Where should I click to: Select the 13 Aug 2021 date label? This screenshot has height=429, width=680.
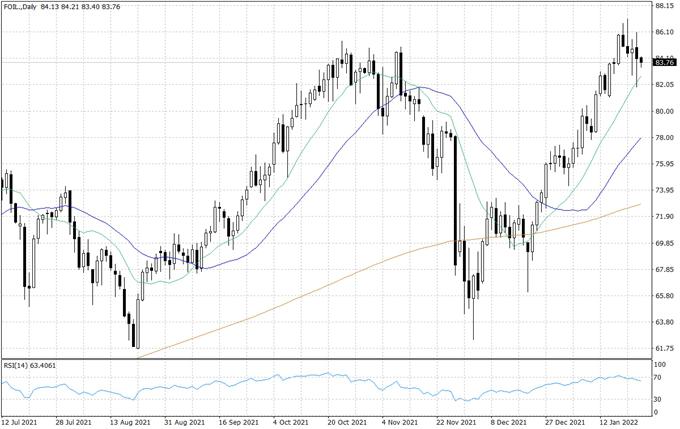coord(131,422)
